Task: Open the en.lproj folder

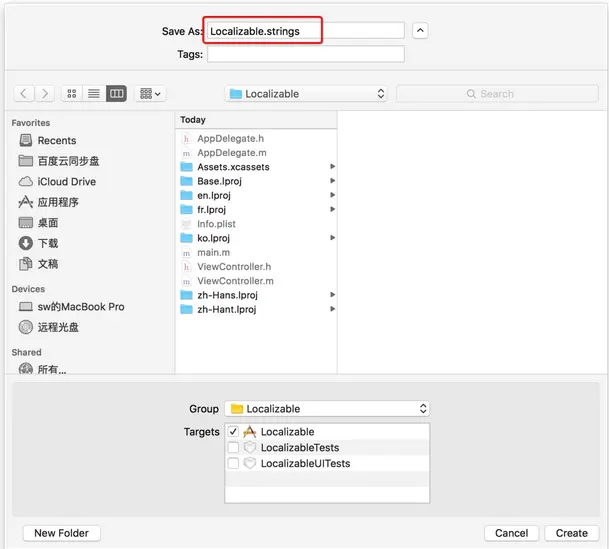Action: coord(206,196)
